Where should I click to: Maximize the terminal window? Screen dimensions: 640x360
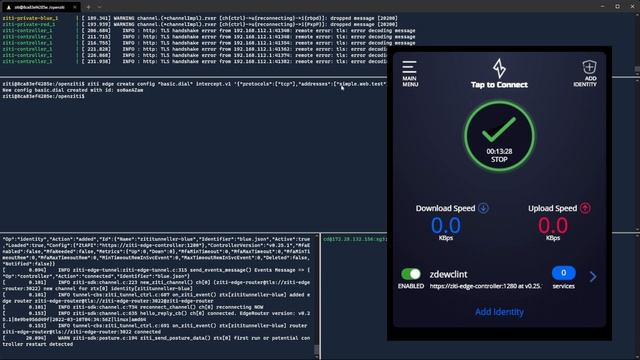point(617,7)
